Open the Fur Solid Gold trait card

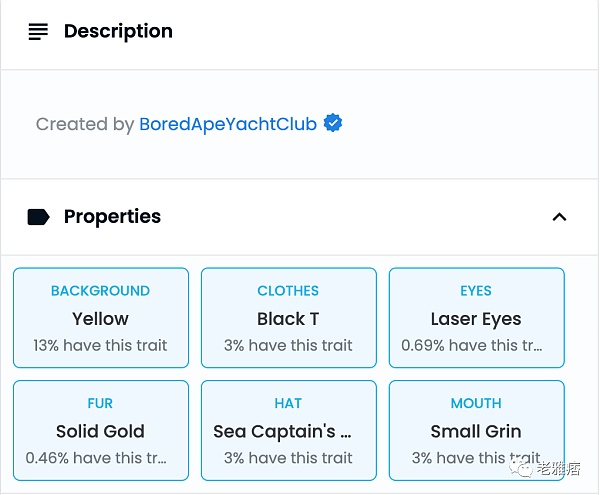pos(100,431)
